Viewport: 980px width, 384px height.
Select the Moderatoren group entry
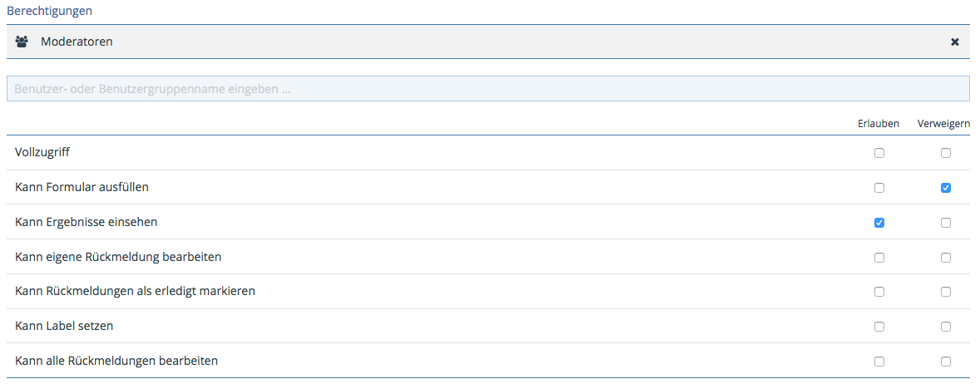click(x=77, y=42)
